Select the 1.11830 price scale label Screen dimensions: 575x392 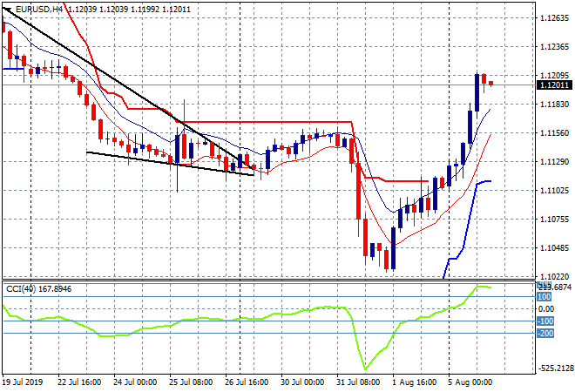(554, 105)
